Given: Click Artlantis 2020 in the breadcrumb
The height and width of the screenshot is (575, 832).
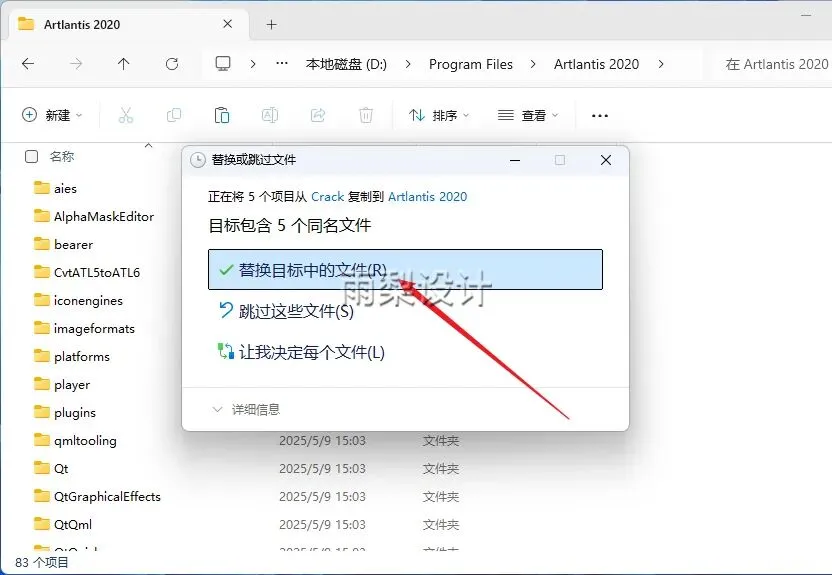Looking at the screenshot, I should pos(596,64).
